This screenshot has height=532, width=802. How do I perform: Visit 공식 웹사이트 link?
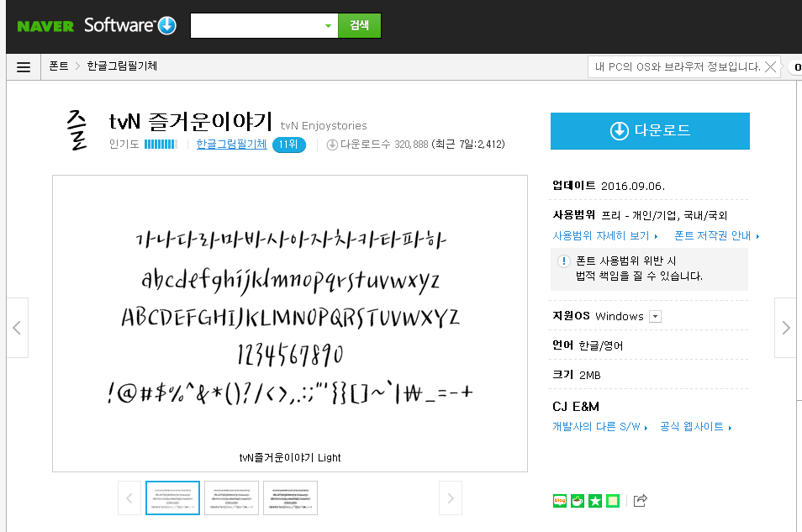click(695, 427)
